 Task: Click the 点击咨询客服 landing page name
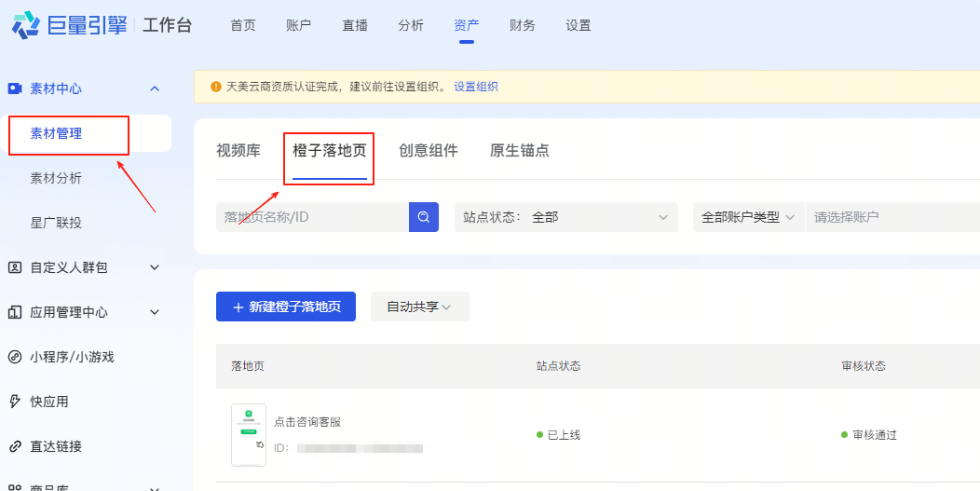(307, 422)
